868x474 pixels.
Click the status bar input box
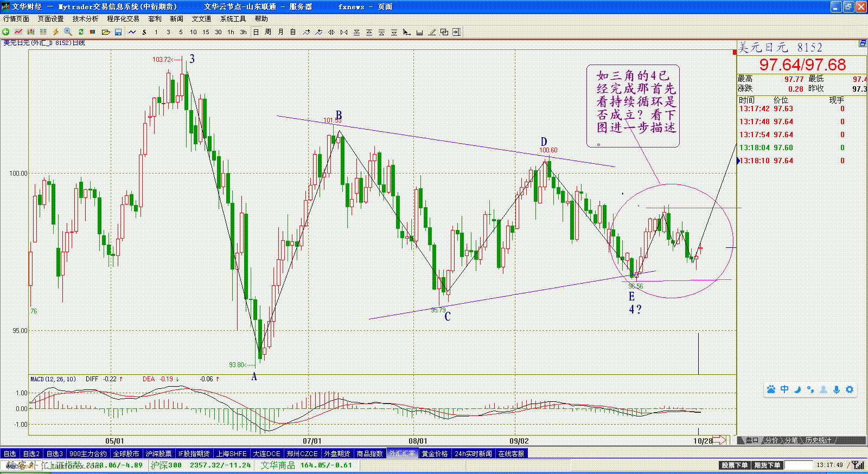click(799, 465)
